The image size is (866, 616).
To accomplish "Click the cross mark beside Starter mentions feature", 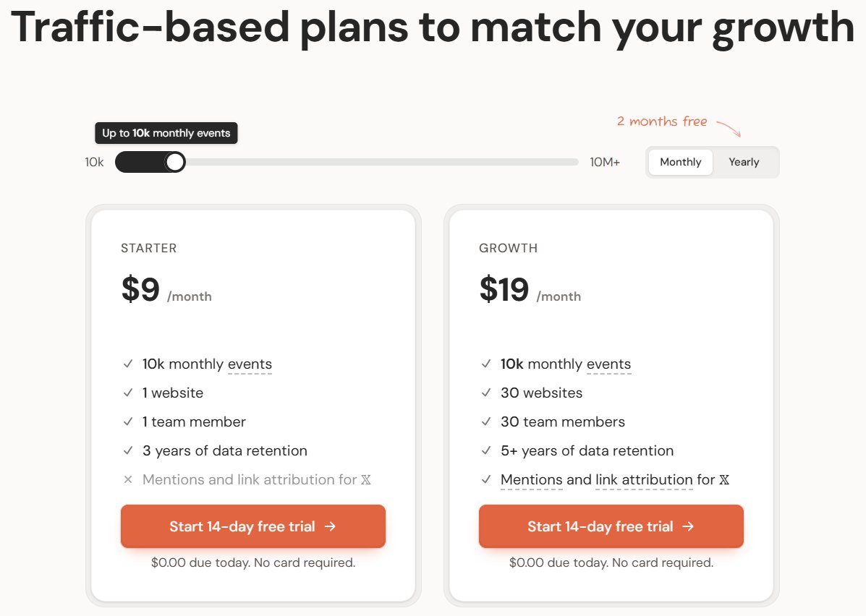I will (x=128, y=479).
